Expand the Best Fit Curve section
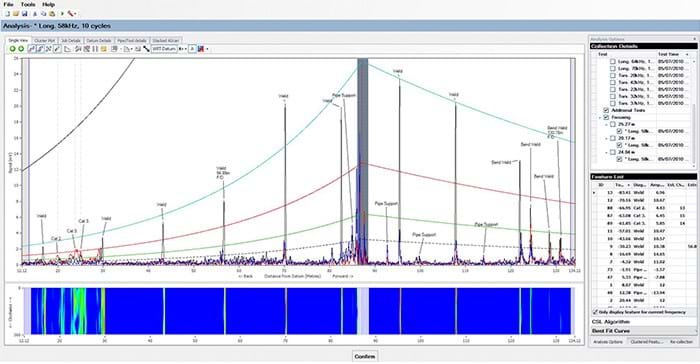The width and height of the screenshot is (700, 364). 643,331
